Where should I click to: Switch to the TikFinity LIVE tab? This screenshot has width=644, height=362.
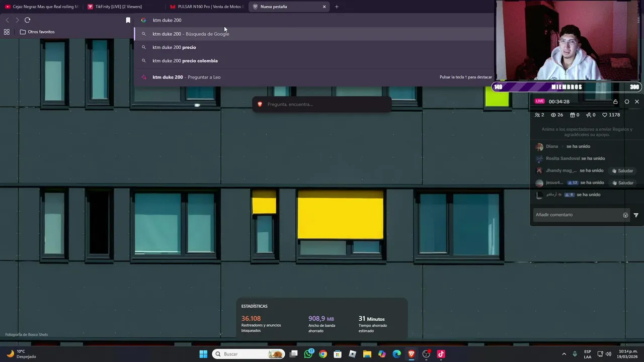pyautogui.click(x=123, y=7)
